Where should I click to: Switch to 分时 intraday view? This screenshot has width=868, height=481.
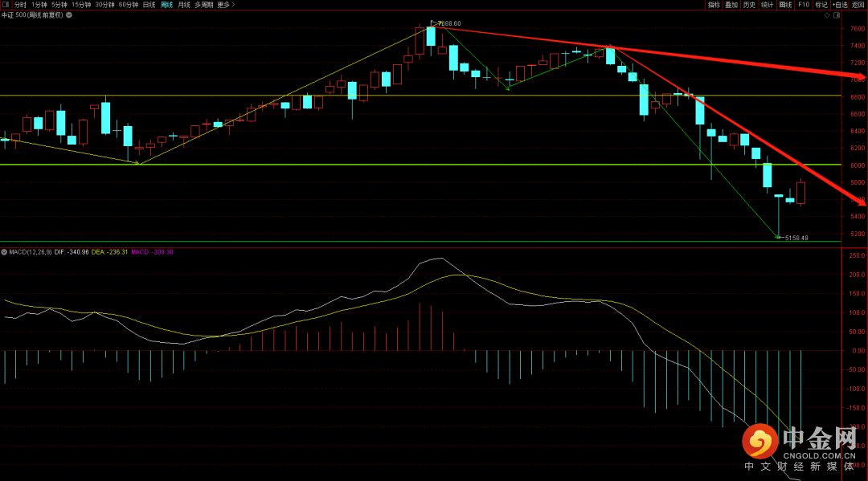coord(20,5)
